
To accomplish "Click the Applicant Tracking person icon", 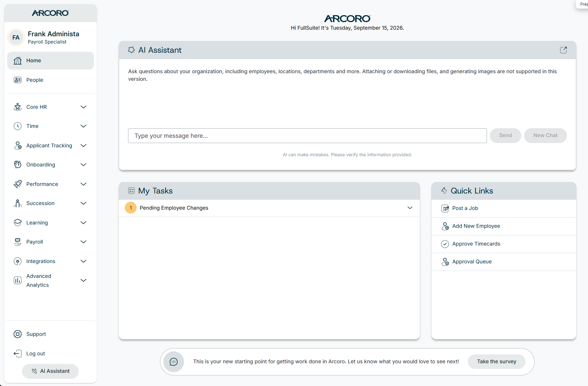I will click(x=17, y=146).
